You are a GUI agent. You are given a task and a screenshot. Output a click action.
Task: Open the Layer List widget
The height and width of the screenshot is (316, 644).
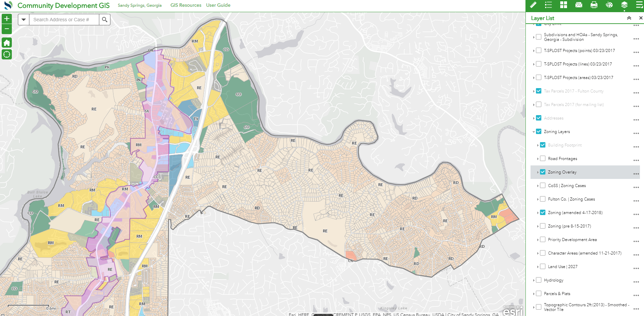[x=624, y=5]
